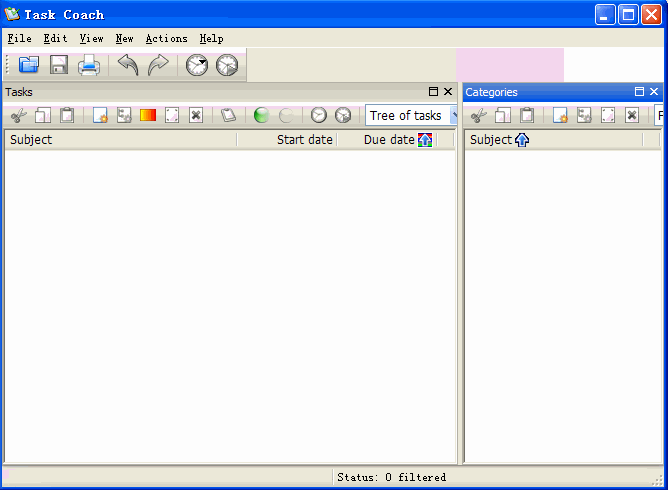
Task: Click the grey ball icon in Tasks toolbar
Action: pyautogui.click(x=286, y=115)
